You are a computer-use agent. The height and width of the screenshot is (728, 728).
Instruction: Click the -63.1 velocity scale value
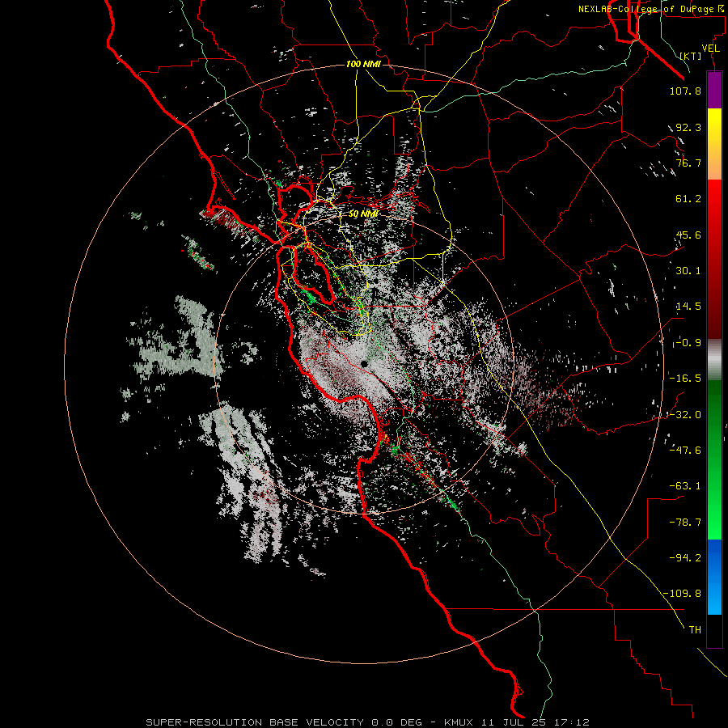(685, 486)
